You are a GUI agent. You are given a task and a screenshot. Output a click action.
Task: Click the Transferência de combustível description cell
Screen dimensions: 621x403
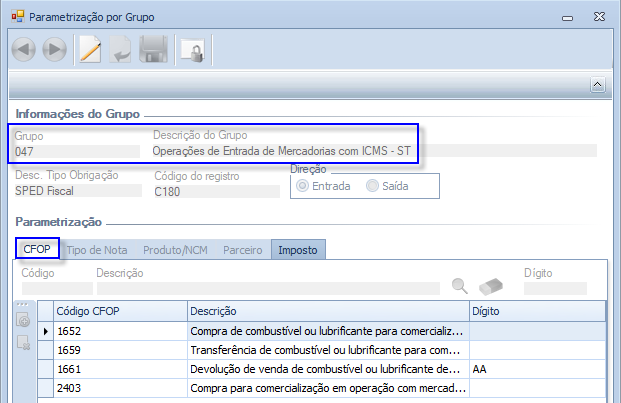click(328, 350)
